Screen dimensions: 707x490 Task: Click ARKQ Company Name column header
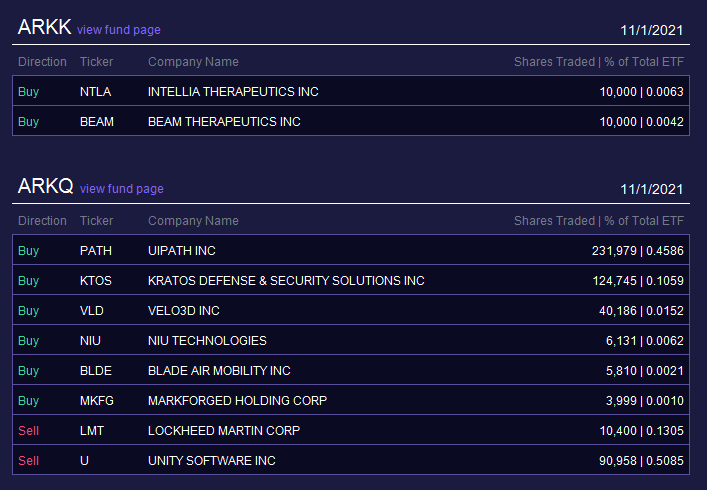point(193,221)
